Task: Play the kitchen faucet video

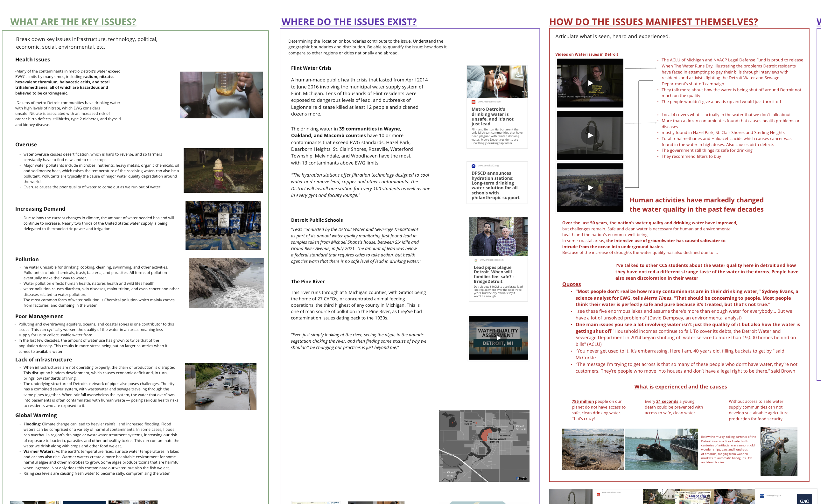Action: click(590, 135)
